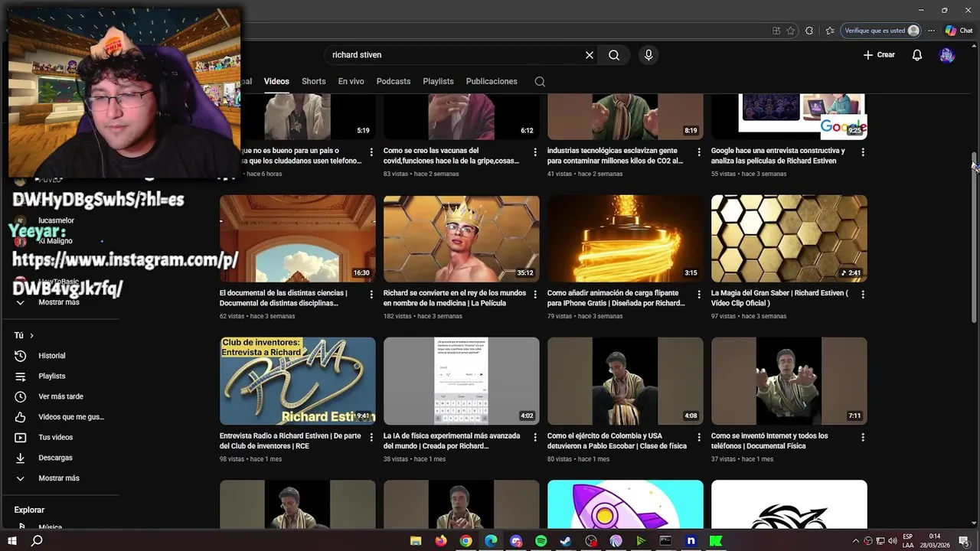Open Copilot Chat in Edge
Screen dimensions: 980x551
pos(959,31)
